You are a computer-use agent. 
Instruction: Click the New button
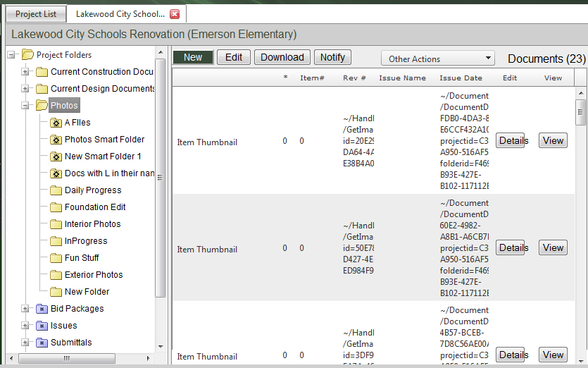(193, 57)
